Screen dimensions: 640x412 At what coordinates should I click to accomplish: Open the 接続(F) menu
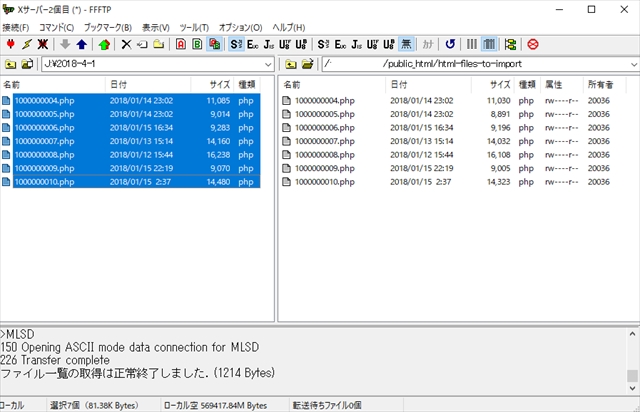click(x=15, y=27)
